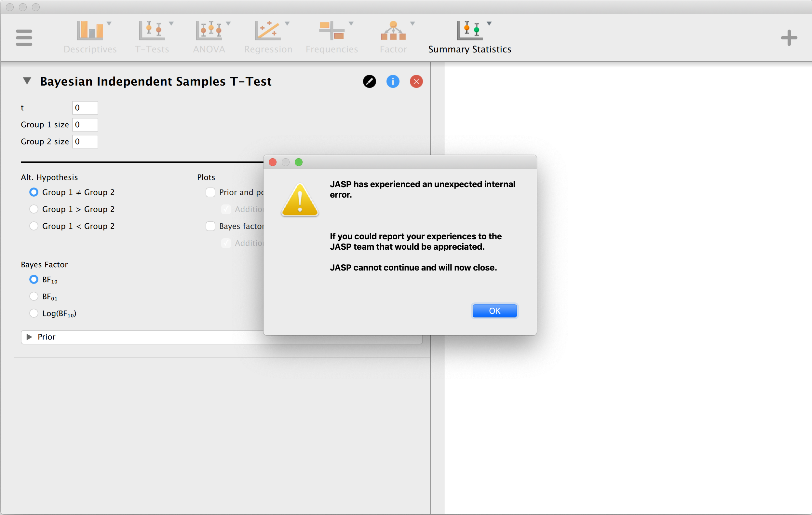
Task: Collapse the Bayesian Independent Samples T-Test panel
Action: pos(27,81)
